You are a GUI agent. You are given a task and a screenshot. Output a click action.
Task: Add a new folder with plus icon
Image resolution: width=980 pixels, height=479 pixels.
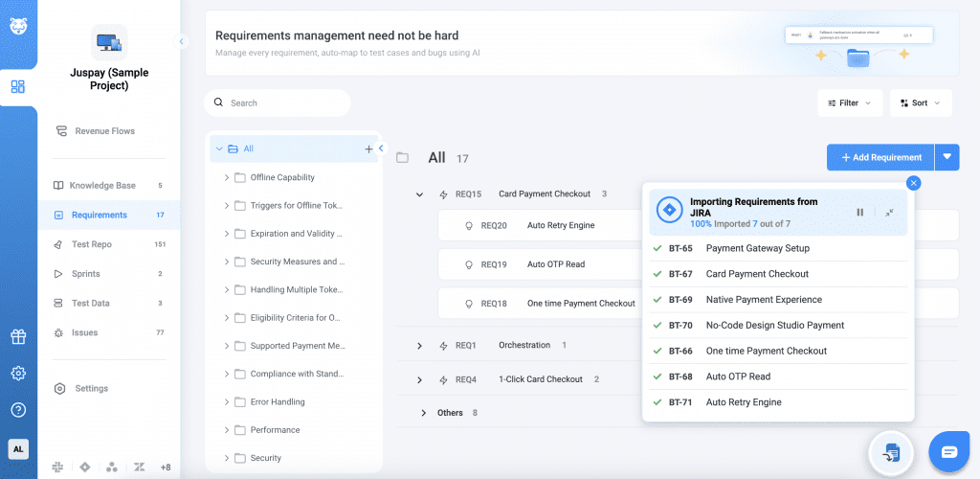[368, 149]
